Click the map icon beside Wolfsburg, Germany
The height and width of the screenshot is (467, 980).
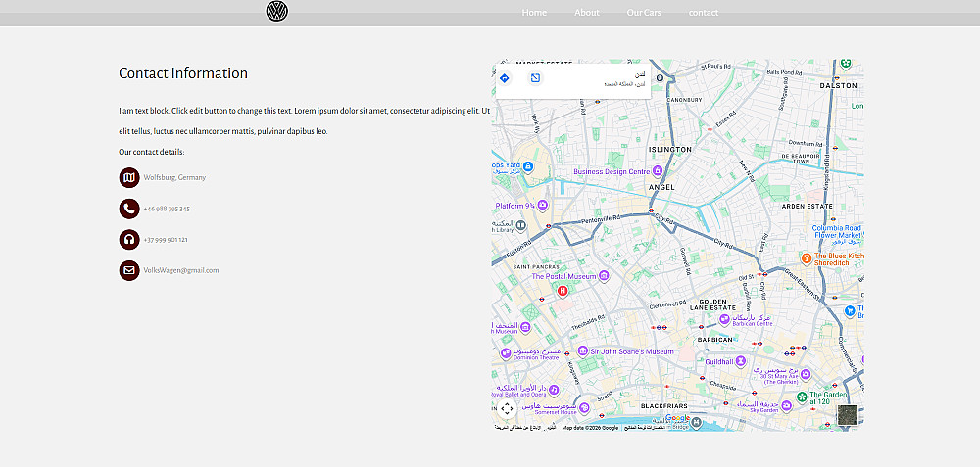click(x=129, y=178)
